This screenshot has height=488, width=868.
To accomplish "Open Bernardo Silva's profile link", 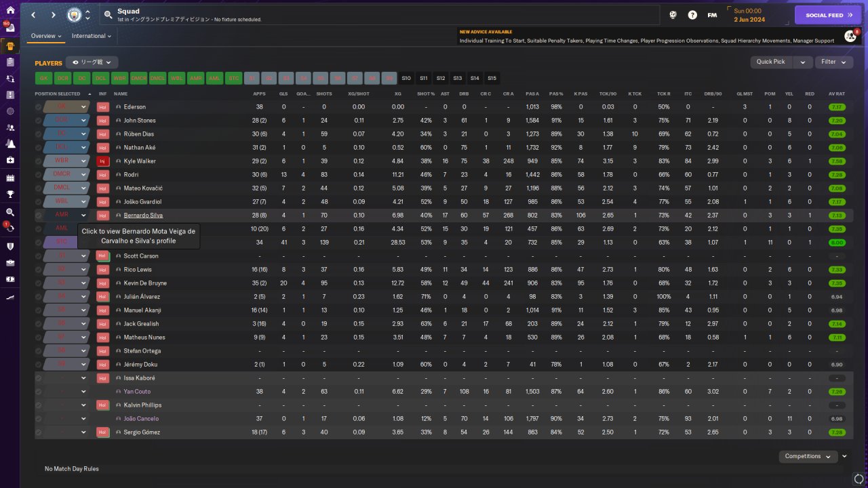I will point(143,216).
